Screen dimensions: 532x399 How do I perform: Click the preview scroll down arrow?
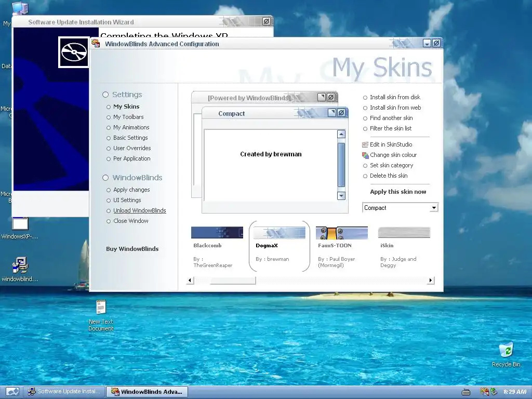click(x=341, y=196)
